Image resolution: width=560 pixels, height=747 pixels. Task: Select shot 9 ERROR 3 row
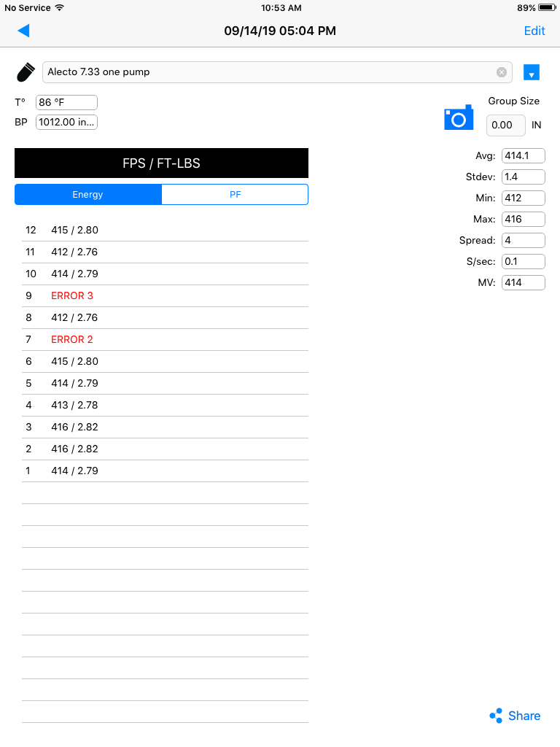(x=166, y=296)
